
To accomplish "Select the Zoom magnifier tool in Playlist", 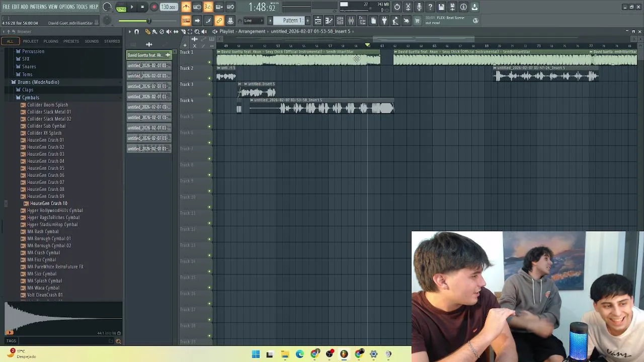I will [x=197, y=31].
